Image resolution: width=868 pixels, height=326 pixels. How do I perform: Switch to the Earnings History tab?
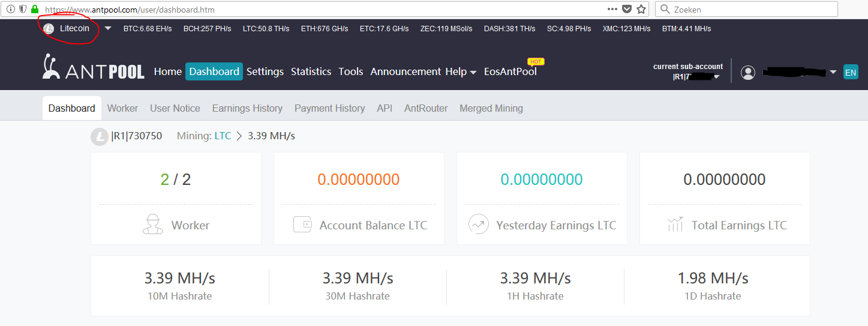[x=247, y=108]
